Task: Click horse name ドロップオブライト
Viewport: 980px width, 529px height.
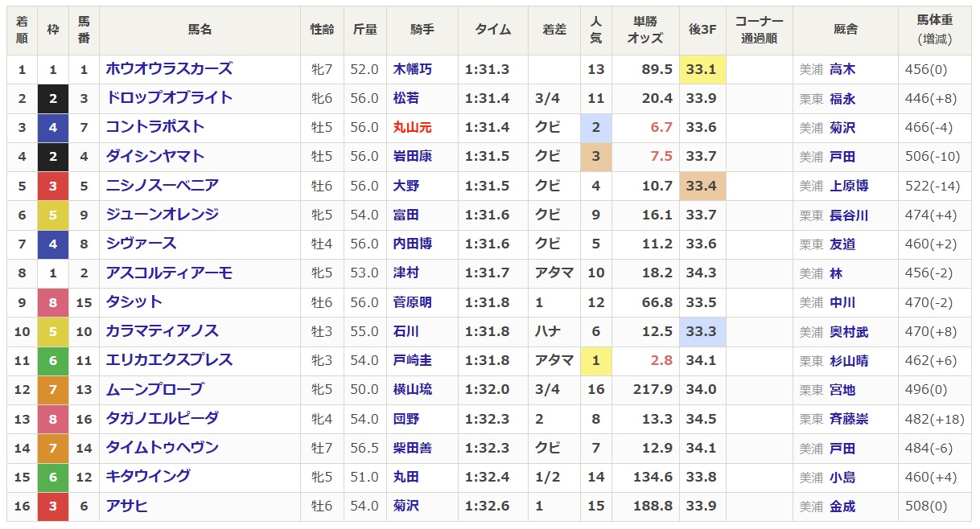Action: click(169, 98)
